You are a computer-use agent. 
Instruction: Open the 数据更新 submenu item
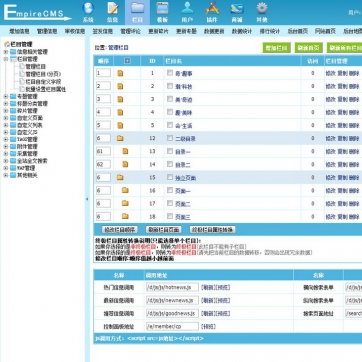(214, 31)
